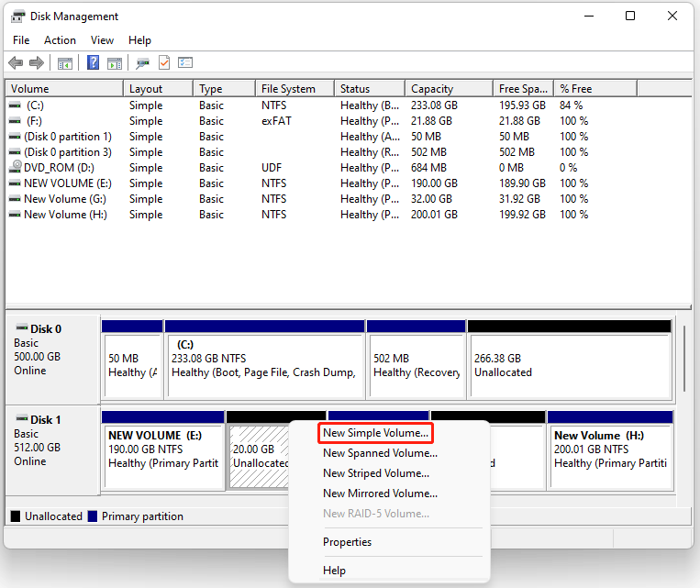Click the graphical disk view vertical scrollbar
The height and width of the screenshot is (588, 700).
684,359
